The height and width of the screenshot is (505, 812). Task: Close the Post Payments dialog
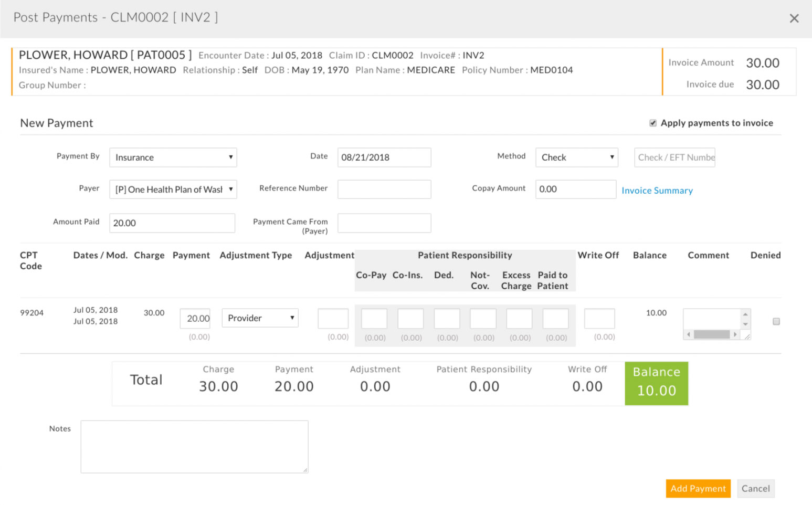coord(794,18)
